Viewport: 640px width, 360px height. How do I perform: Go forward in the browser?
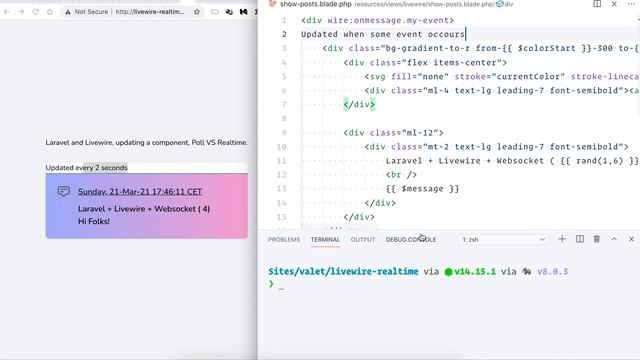coord(21,12)
